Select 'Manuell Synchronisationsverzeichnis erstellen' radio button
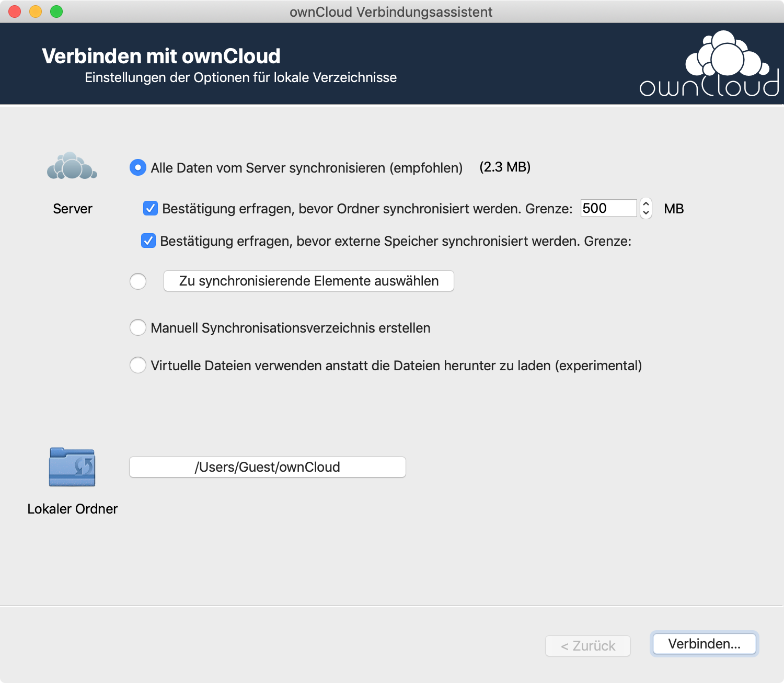784x683 pixels. (x=138, y=328)
